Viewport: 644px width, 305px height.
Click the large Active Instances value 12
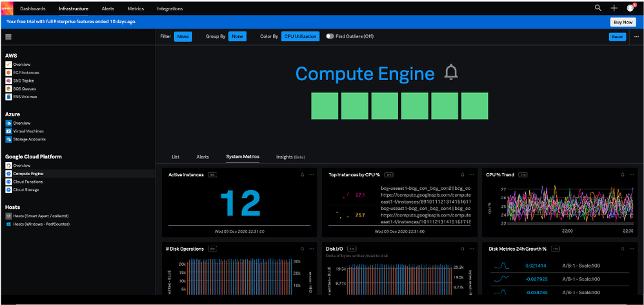(241, 203)
